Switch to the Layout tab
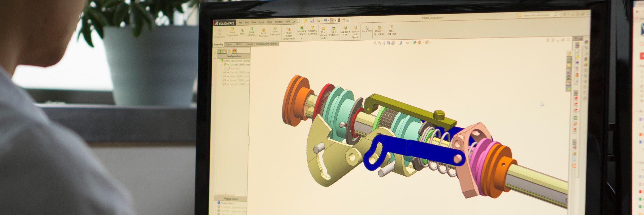The width and height of the screenshot is (644, 215). pyautogui.click(x=229, y=44)
